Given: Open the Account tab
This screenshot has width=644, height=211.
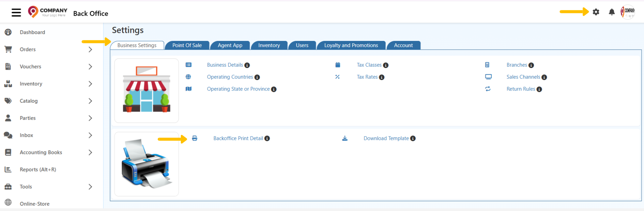Looking at the screenshot, I should click(x=403, y=45).
